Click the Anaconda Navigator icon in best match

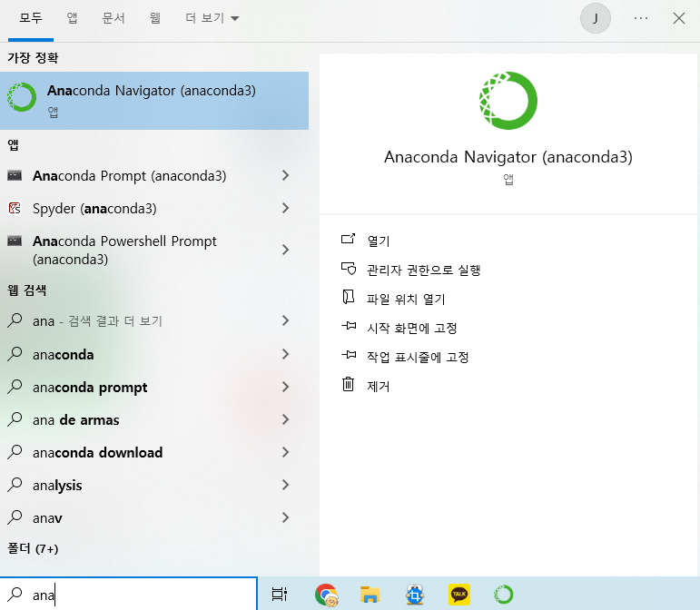pyautogui.click(x=22, y=97)
